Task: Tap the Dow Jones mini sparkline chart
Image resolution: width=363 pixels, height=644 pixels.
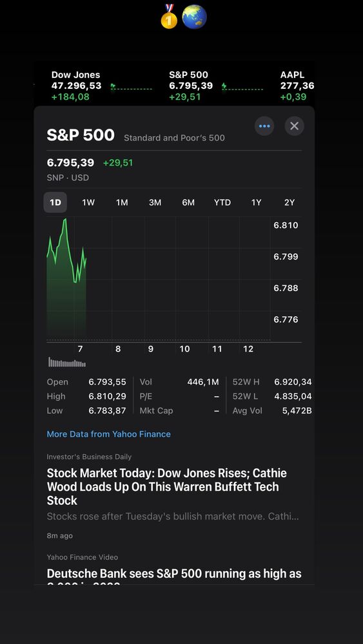Action: point(132,87)
